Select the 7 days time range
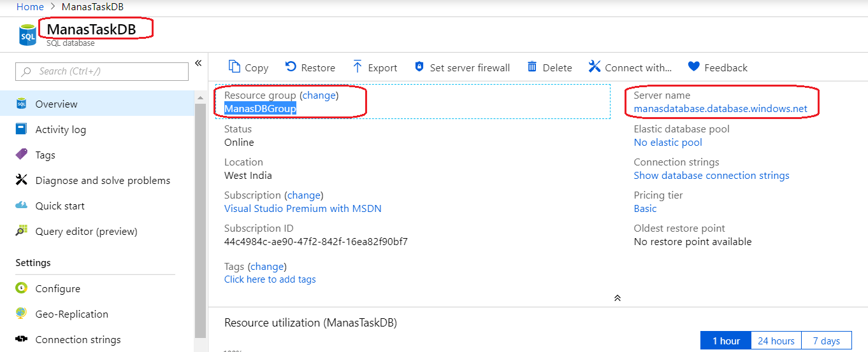The width and height of the screenshot is (868, 352). (x=827, y=341)
